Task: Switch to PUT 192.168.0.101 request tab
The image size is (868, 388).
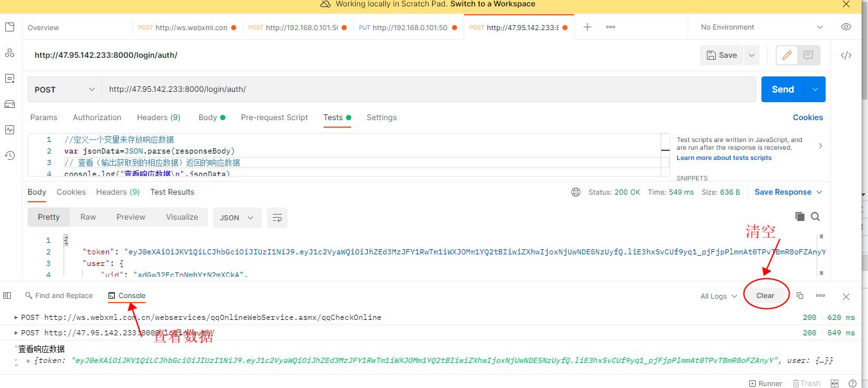Action: click(x=408, y=28)
